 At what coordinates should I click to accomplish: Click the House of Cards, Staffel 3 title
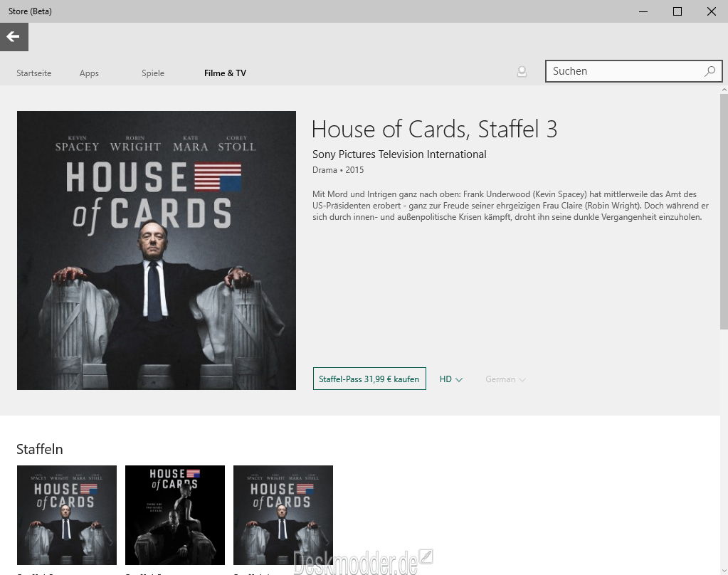(434, 129)
